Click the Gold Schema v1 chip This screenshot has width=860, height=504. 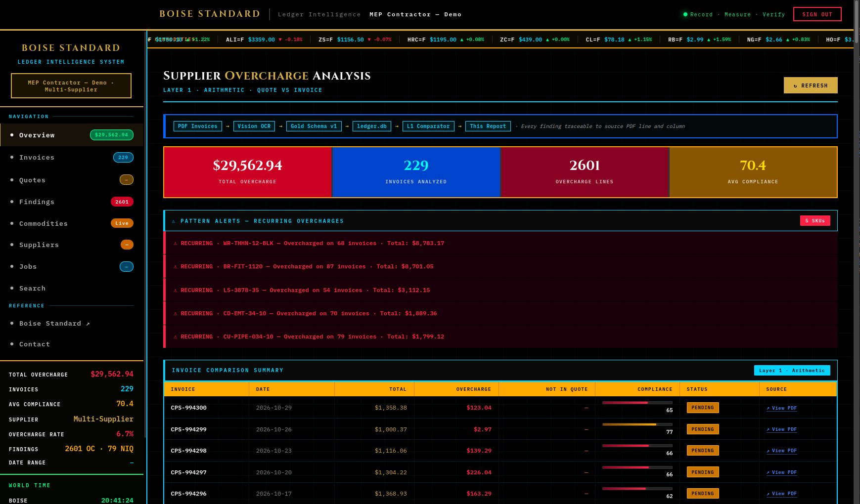[314, 126]
